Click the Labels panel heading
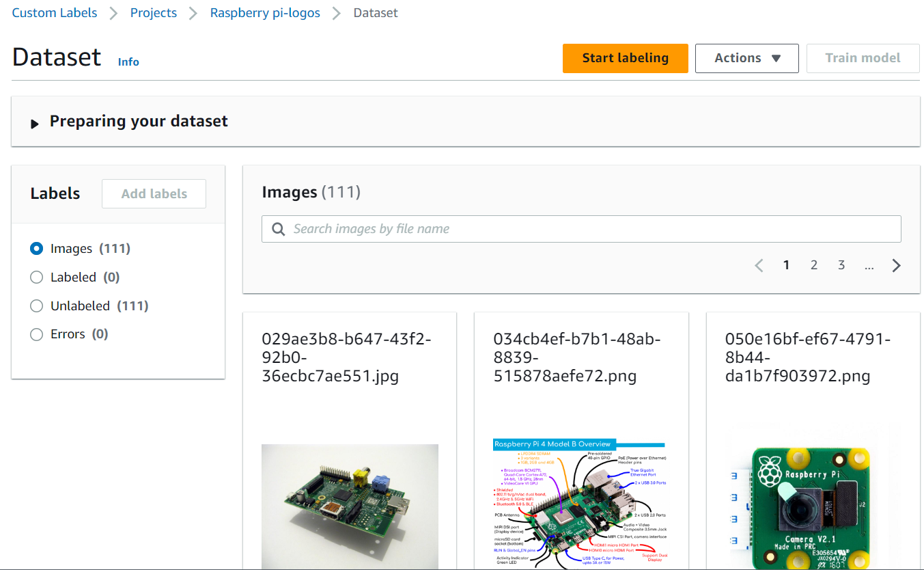The width and height of the screenshot is (924, 570). pos(55,194)
